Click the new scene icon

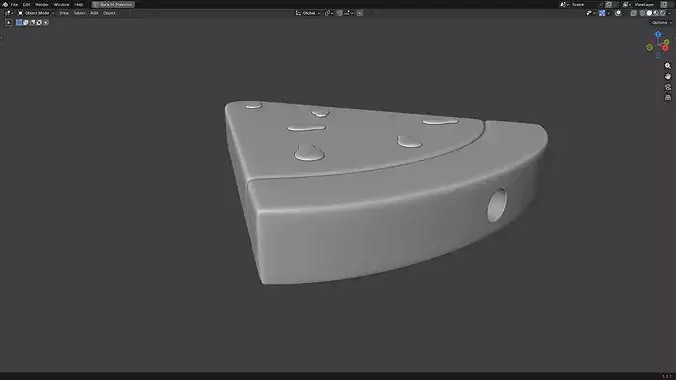click(x=609, y=4)
